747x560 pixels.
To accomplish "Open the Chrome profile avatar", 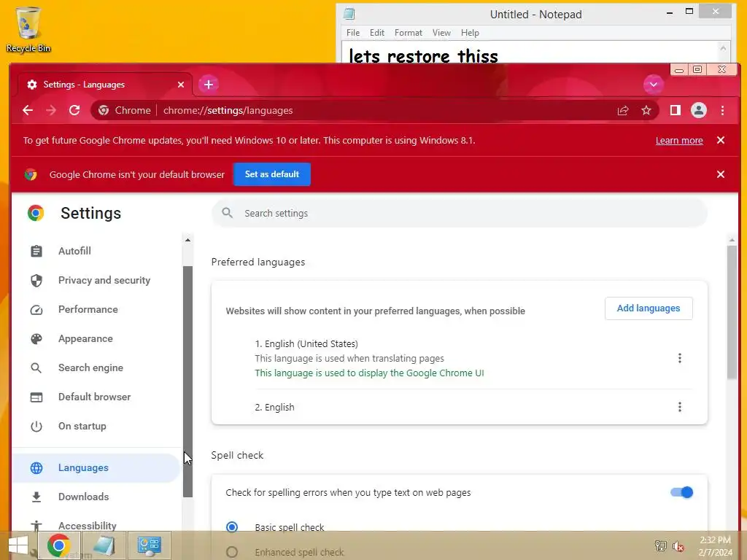I will (698, 111).
